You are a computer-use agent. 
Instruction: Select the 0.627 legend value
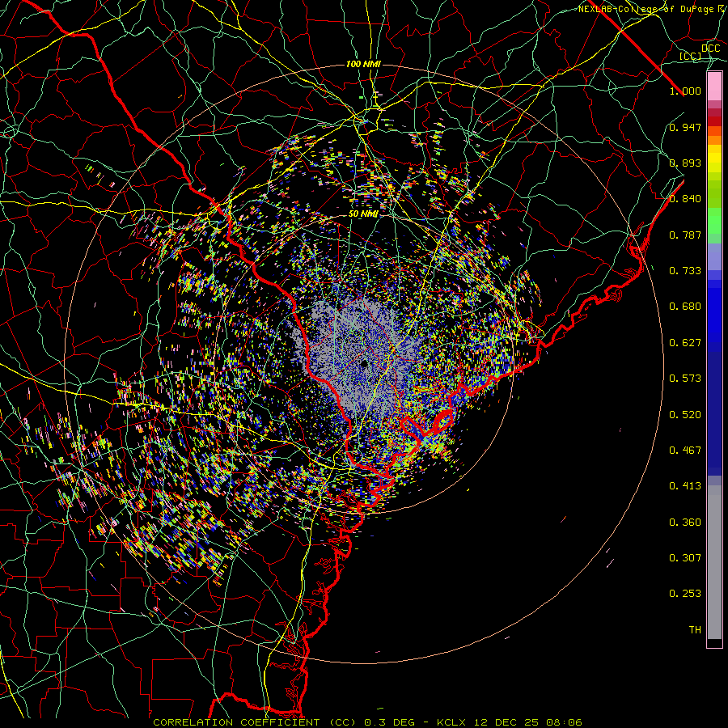(x=685, y=343)
